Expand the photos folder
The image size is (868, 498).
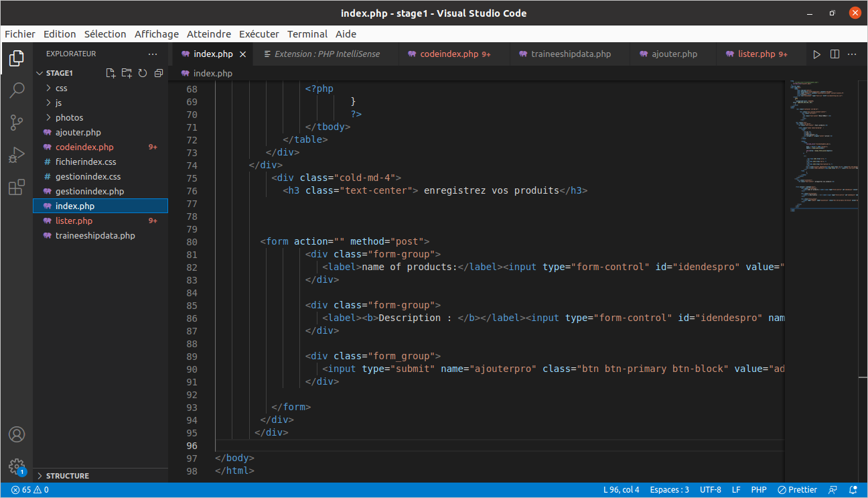pos(100,117)
